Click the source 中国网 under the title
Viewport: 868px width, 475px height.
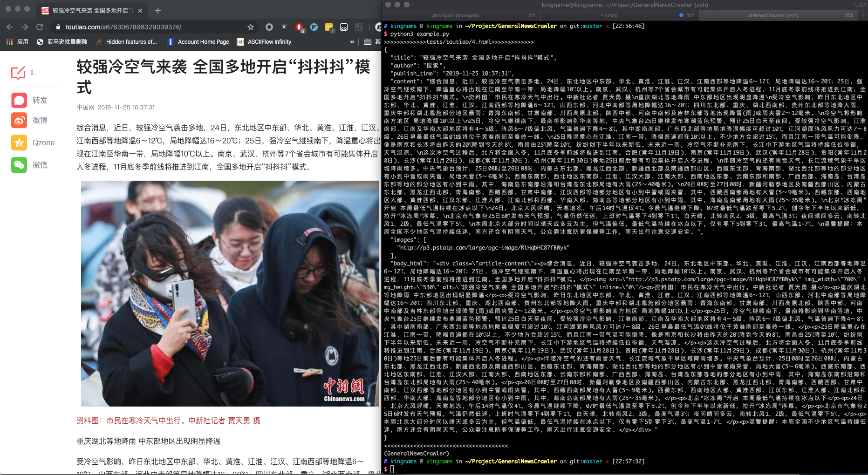(85, 107)
